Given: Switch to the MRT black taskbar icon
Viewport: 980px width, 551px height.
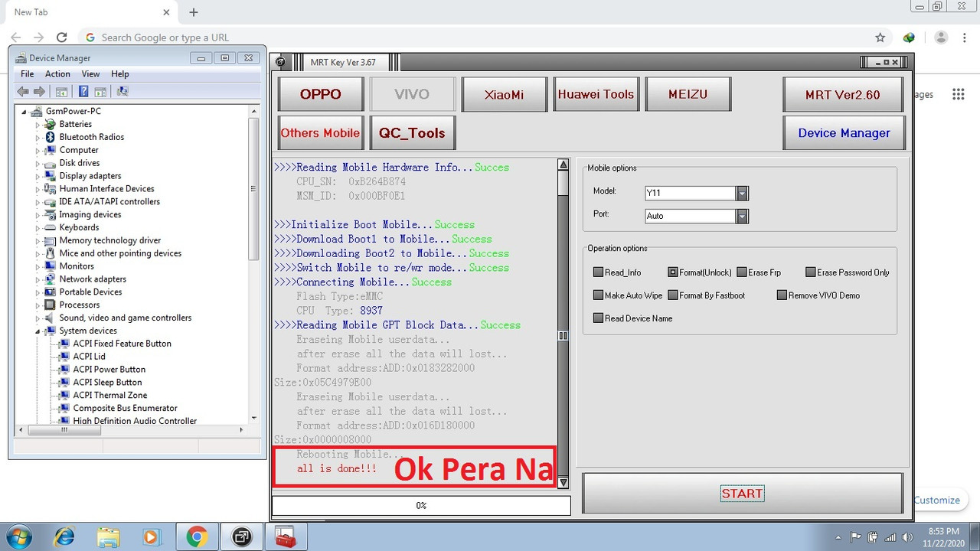Looking at the screenshot, I should 242,537.
